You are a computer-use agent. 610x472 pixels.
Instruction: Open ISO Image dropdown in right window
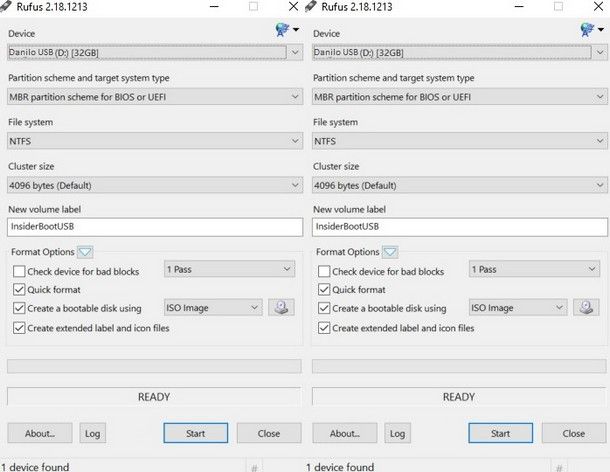518,308
